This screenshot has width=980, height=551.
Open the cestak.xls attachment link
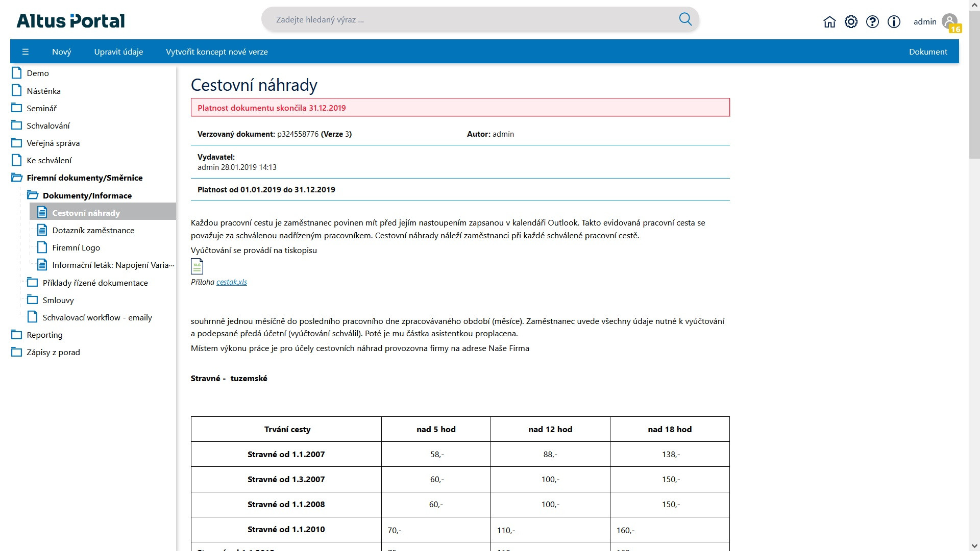tap(232, 282)
